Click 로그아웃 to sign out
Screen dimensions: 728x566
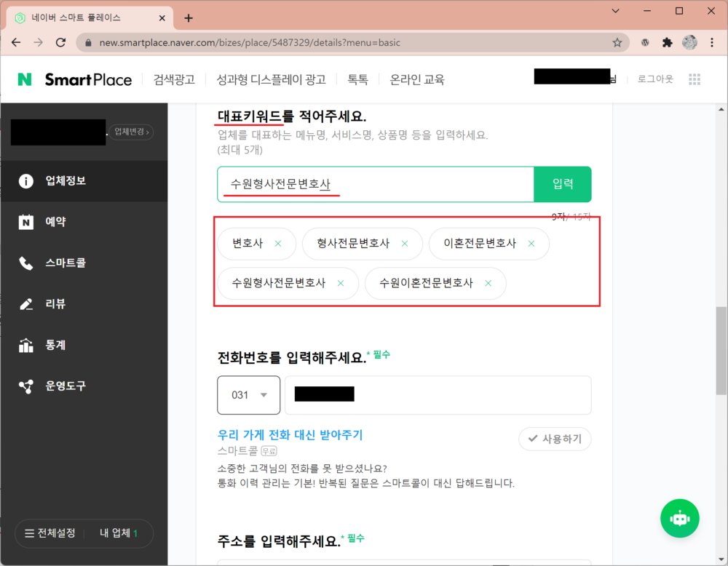coord(654,79)
